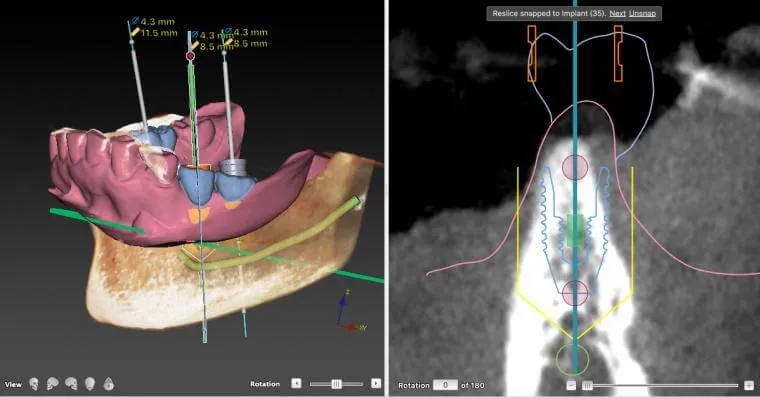Increase reslice rotation with plus button
The width and height of the screenshot is (760, 397).
point(748,385)
